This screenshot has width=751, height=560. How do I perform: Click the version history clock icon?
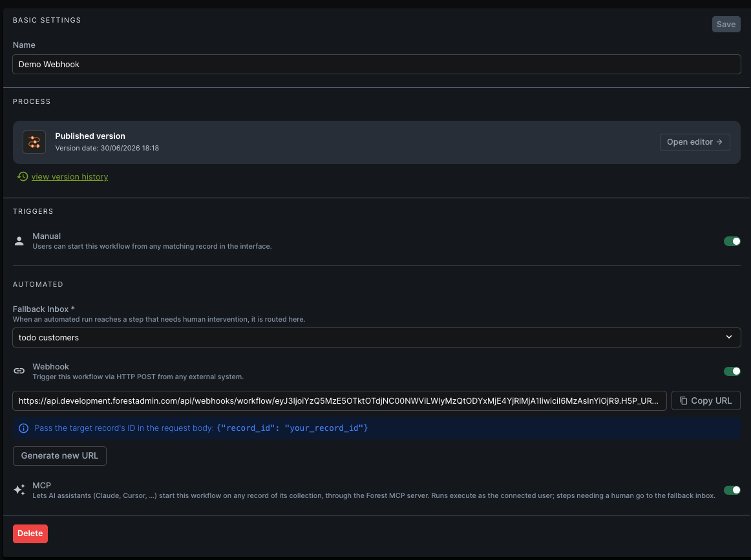(x=23, y=176)
